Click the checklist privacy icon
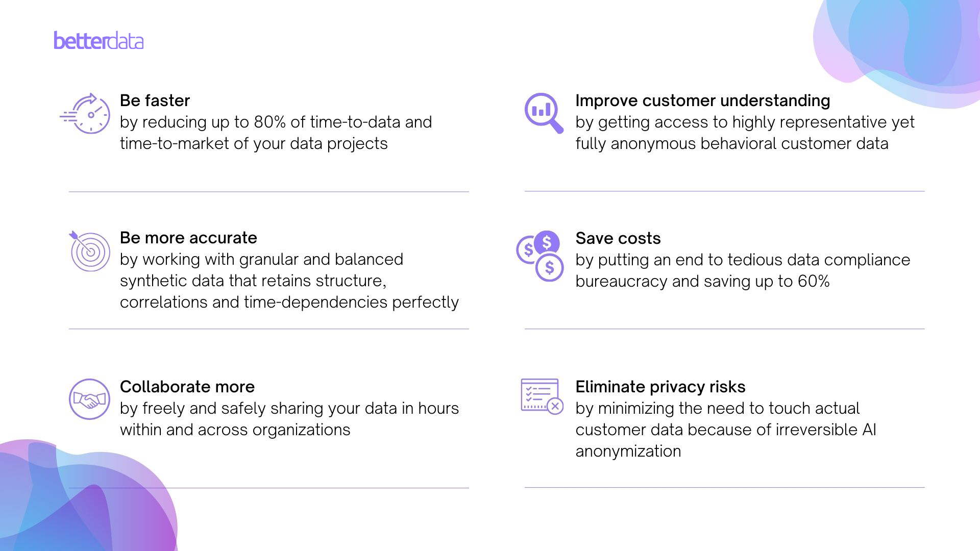The height and width of the screenshot is (551, 980). point(542,396)
